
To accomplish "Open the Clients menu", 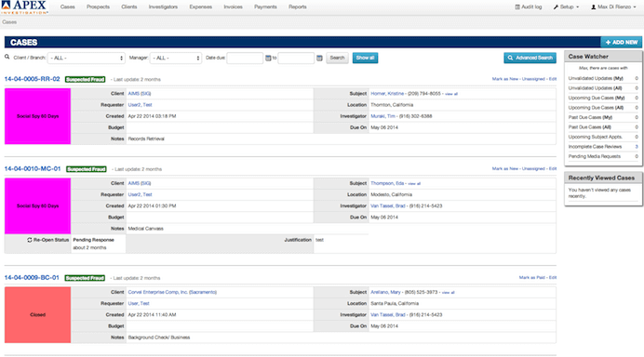I will pos(129,7).
